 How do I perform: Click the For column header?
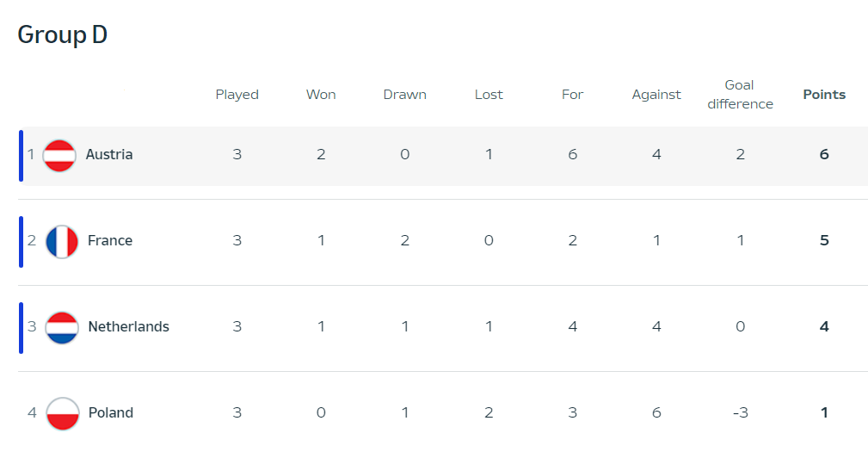[572, 95]
